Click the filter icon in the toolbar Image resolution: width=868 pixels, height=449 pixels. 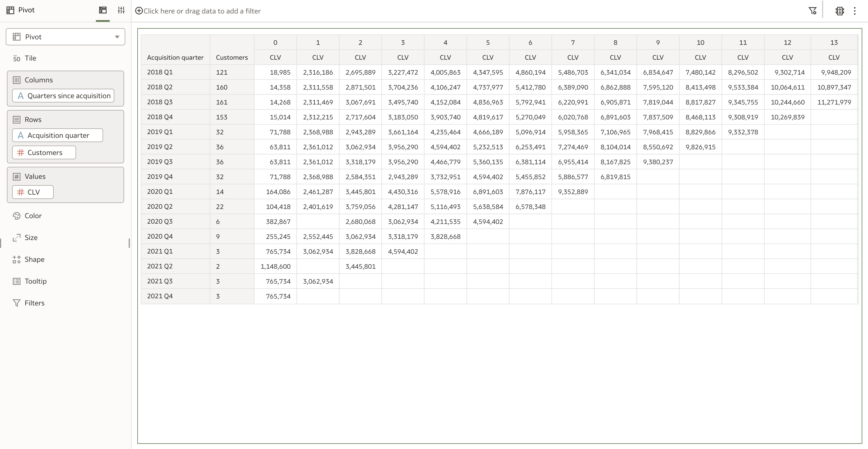coord(812,10)
